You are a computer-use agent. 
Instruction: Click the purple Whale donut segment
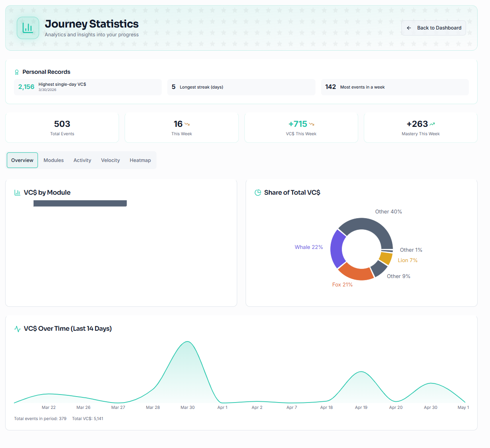click(x=337, y=249)
